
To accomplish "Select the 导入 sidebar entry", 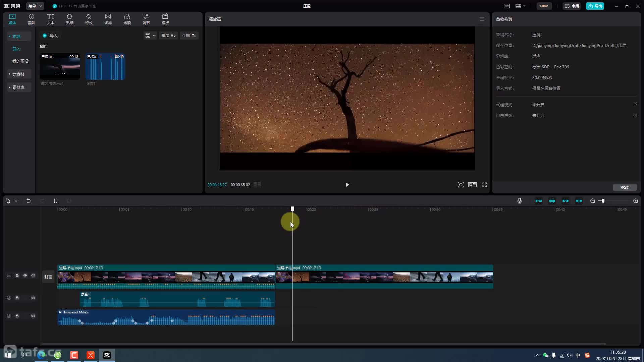I will tap(16, 49).
